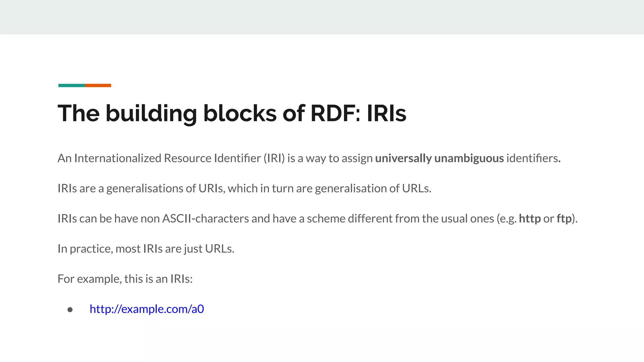Click the paragraph starting 'An Internationalized Resource Identifier'

point(309,158)
